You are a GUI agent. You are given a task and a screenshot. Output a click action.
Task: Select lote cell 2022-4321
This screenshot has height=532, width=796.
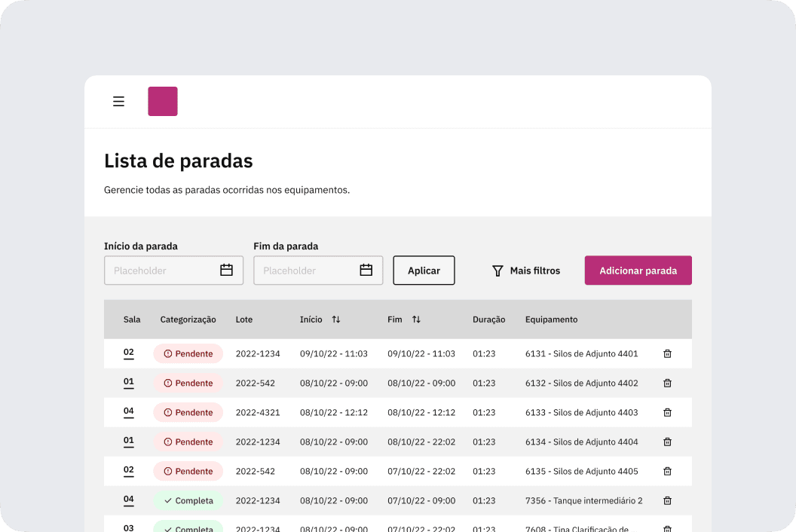click(258, 413)
